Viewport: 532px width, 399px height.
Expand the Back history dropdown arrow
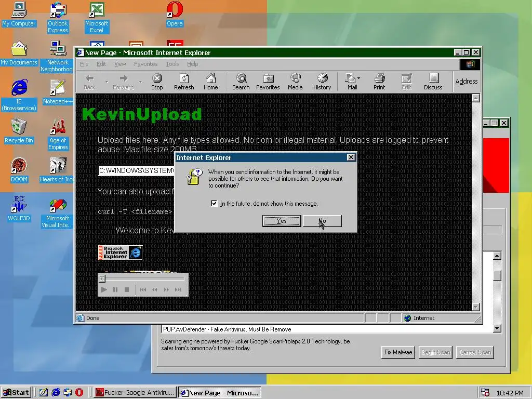pos(107,82)
